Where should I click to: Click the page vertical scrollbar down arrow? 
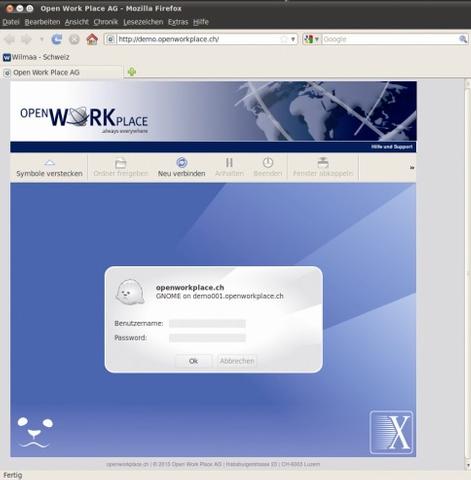point(468,465)
